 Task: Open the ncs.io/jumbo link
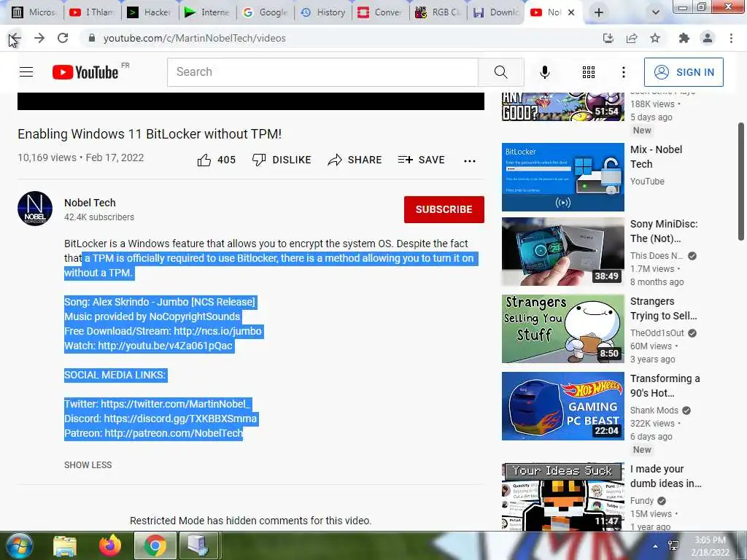217,331
